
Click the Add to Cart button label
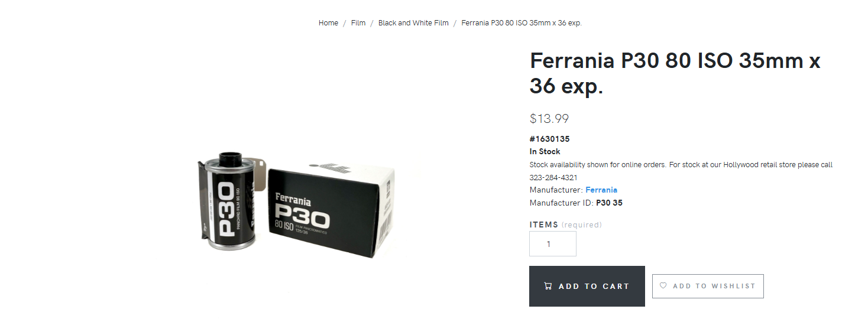tap(594, 287)
